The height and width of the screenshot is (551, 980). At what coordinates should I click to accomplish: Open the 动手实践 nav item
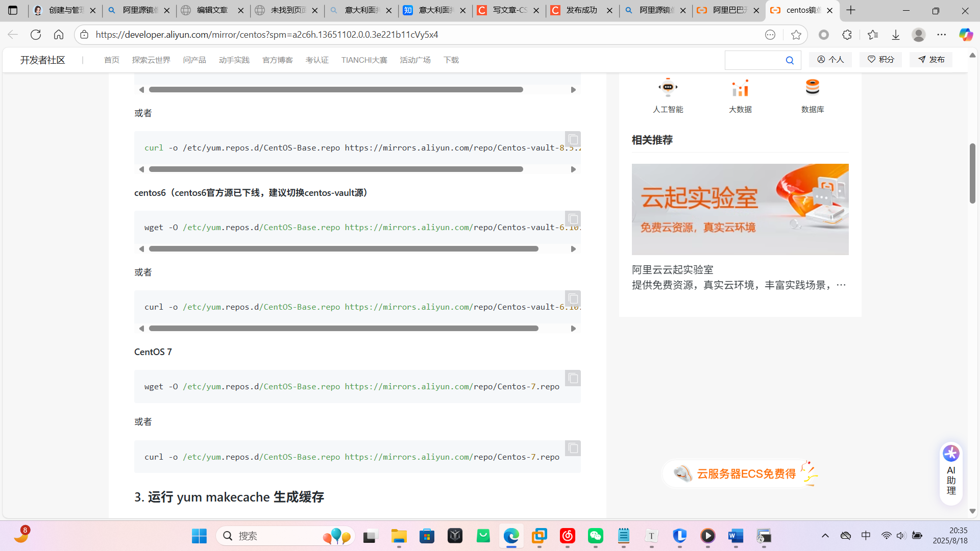click(234, 60)
